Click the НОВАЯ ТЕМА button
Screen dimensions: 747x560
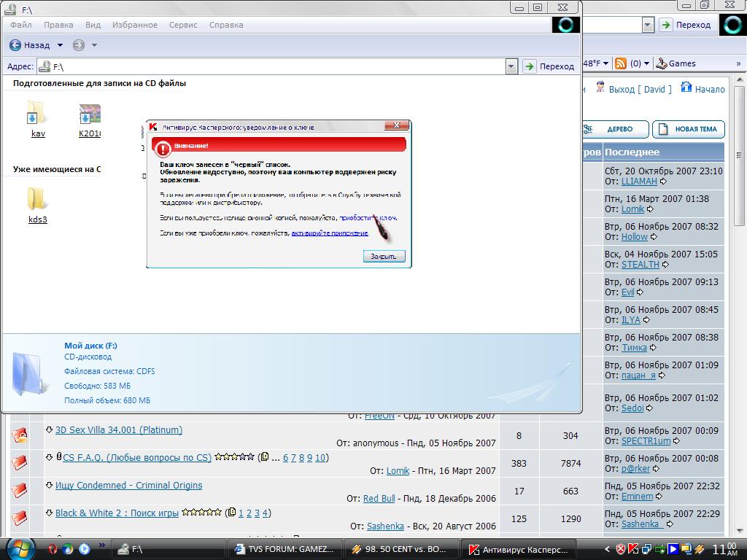(x=688, y=129)
